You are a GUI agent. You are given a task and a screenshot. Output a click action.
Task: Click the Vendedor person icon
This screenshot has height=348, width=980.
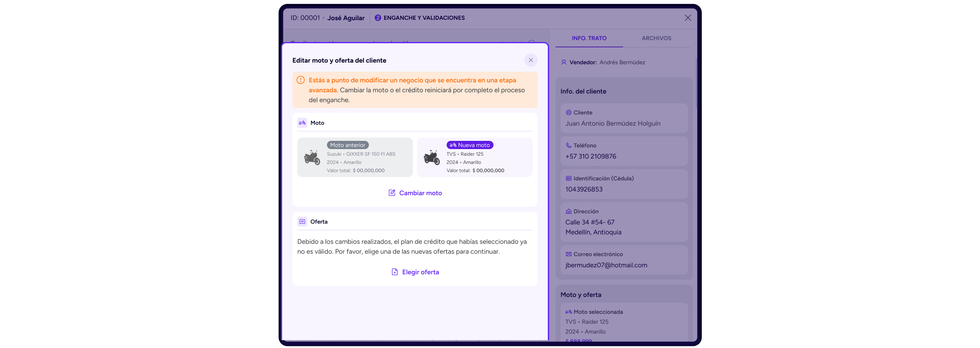point(564,62)
